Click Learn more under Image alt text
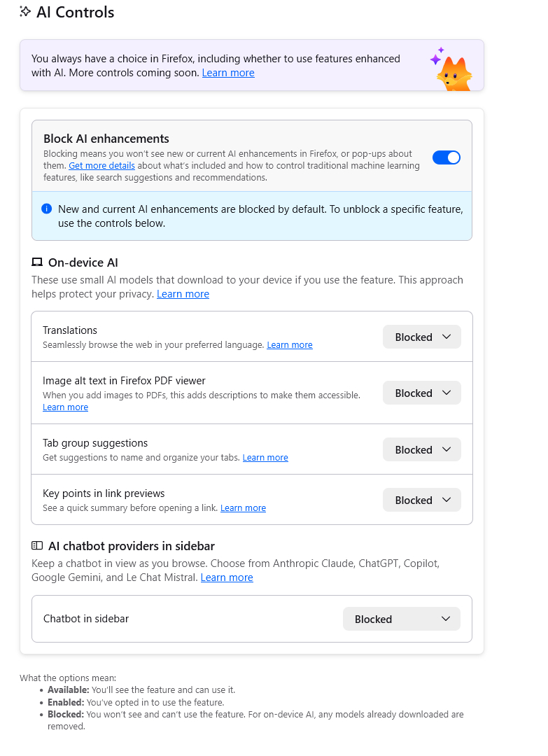 pyautogui.click(x=65, y=407)
